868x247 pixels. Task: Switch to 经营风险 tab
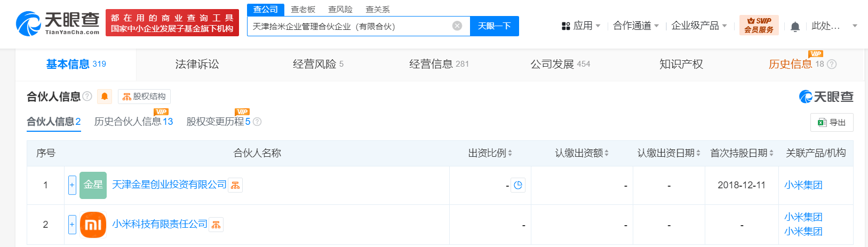pos(318,64)
